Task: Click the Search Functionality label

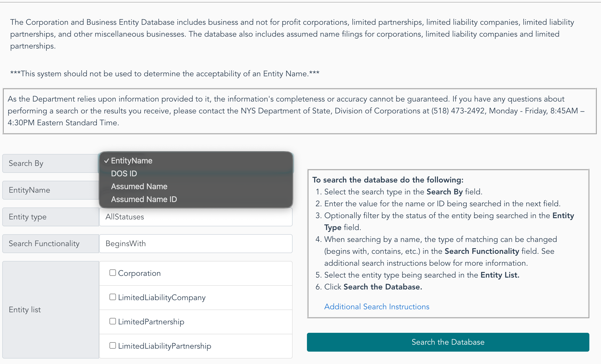Action: coord(51,244)
